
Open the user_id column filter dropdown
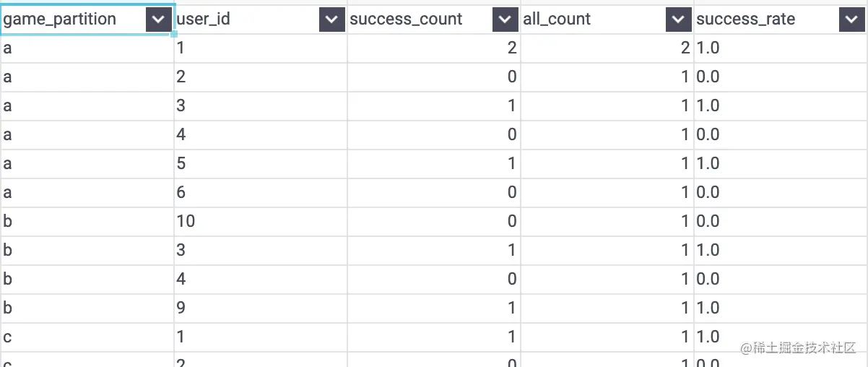pyautogui.click(x=331, y=20)
